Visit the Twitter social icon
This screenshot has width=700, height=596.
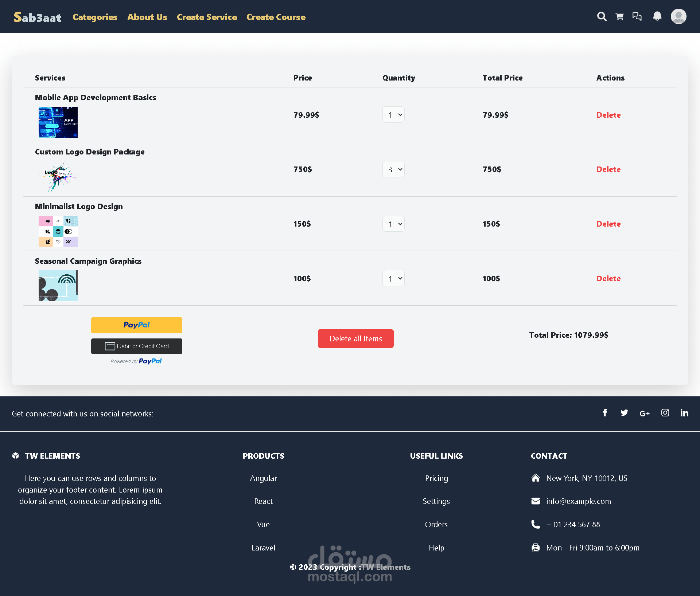(x=624, y=413)
